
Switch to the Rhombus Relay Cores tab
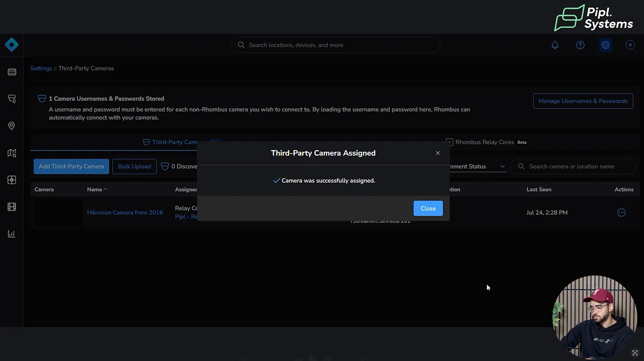pyautogui.click(x=484, y=142)
